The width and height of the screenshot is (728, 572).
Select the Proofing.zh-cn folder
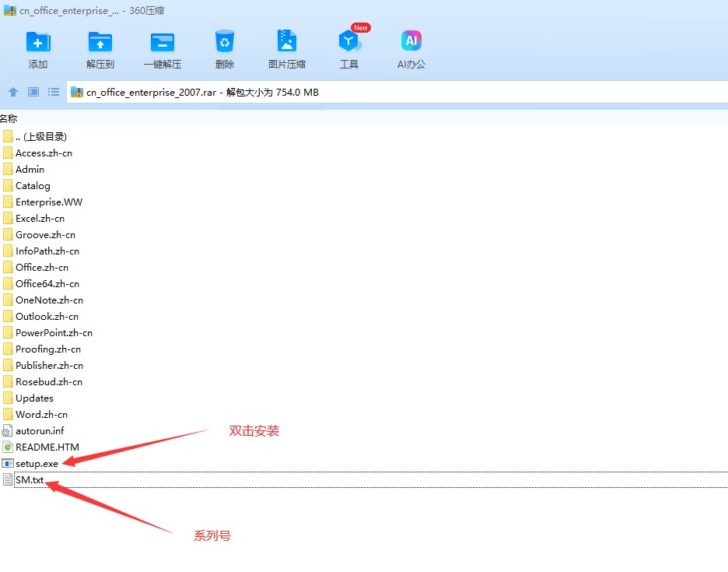coord(42,349)
